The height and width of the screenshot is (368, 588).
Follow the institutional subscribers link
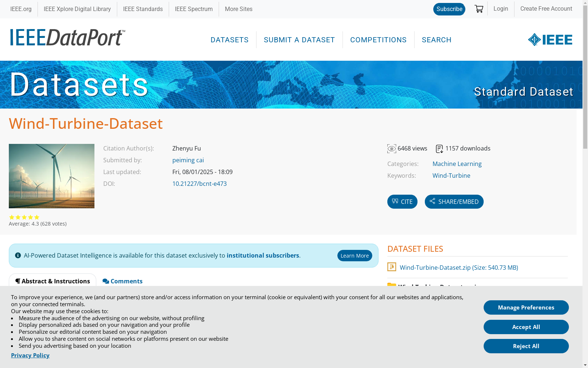point(263,255)
